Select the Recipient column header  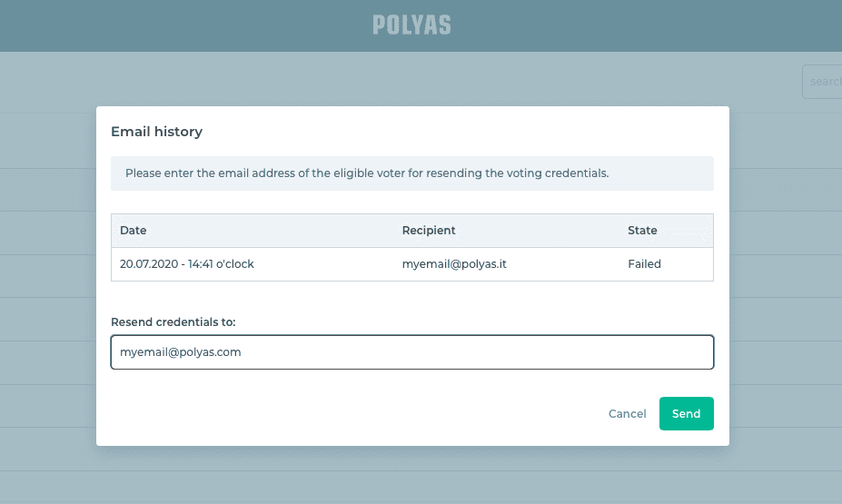point(429,231)
